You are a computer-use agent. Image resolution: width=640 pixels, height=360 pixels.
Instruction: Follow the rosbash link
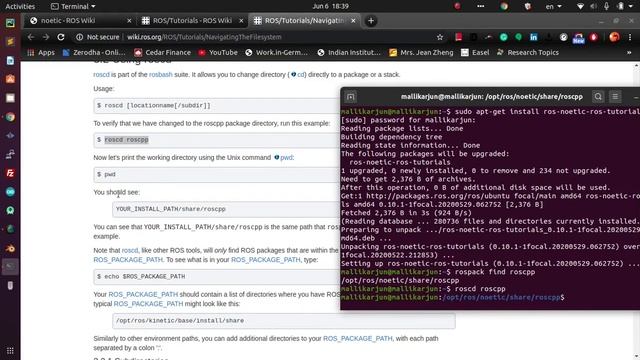(x=160, y=75)
